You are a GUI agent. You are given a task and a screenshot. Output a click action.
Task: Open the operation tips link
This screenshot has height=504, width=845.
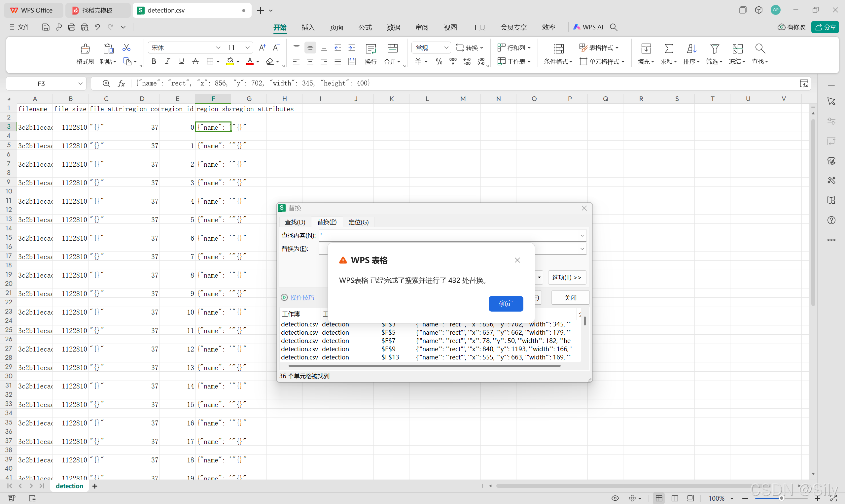click(x=302, y=297)
